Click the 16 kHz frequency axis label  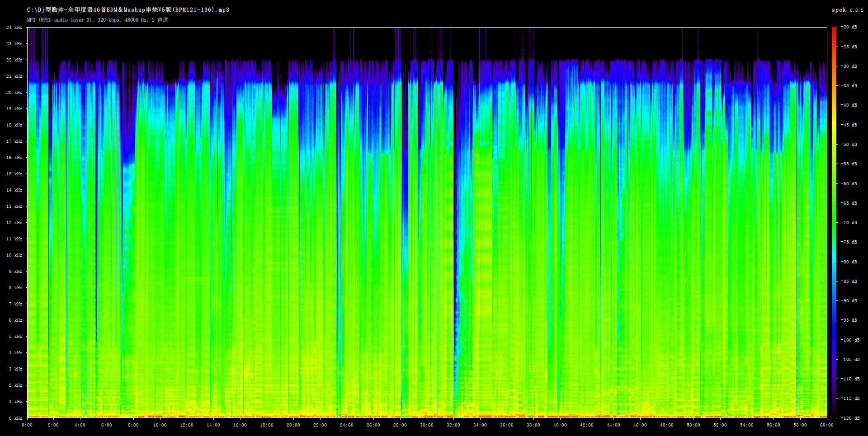click(14, 158)
